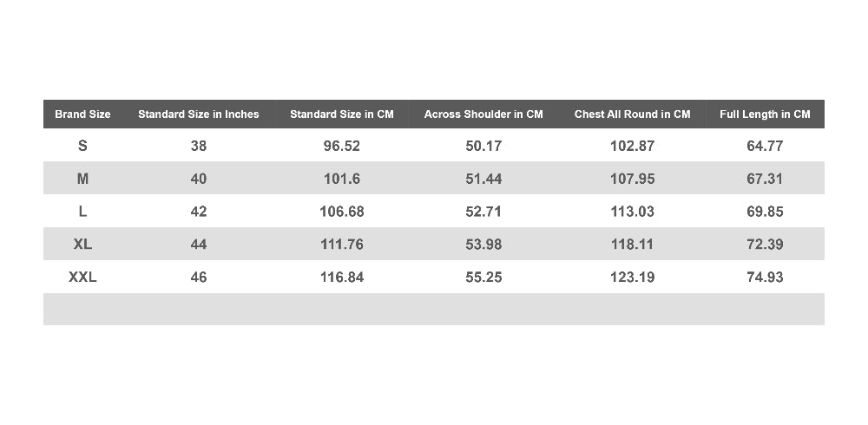Click the 101.6 standard size value
The height and width of the screenshot is (425, 868).
coord(341,178)
